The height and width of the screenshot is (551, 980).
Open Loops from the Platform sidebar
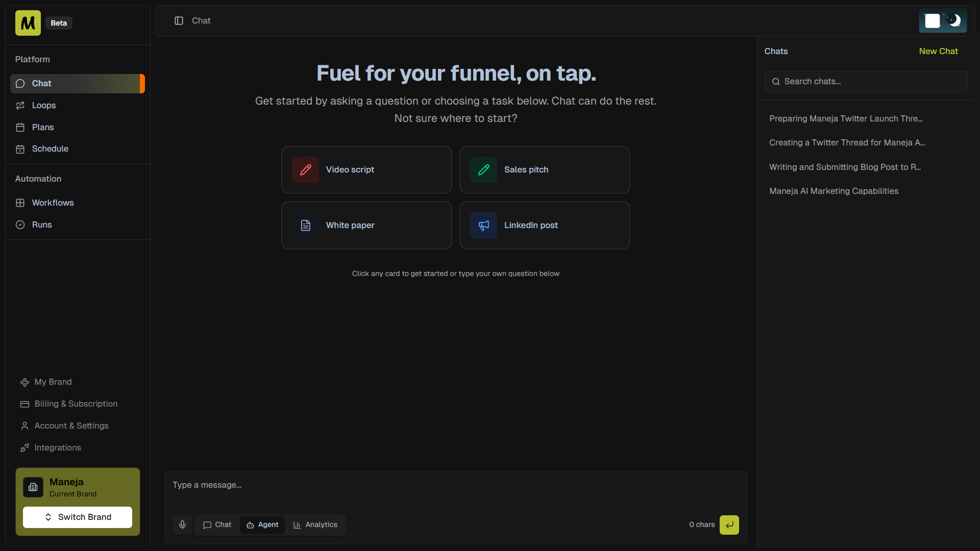pos(44,105)
